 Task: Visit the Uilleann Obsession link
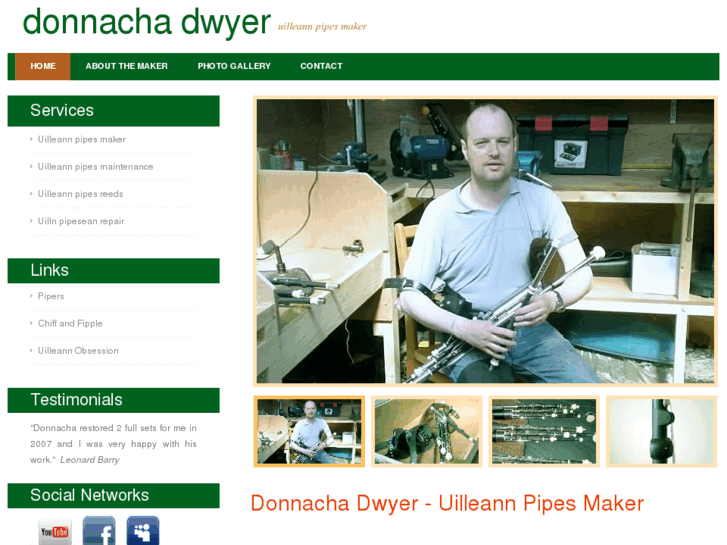click(x=78, y=351)
